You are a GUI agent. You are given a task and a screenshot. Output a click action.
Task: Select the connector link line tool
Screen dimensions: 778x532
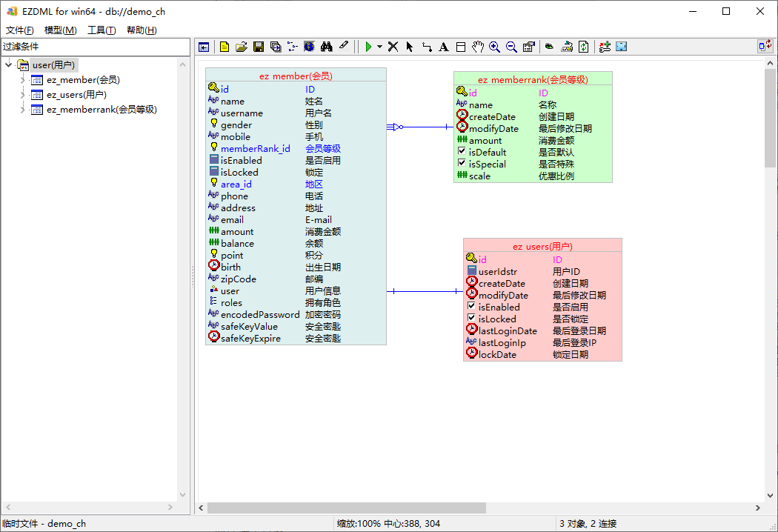pos(427,47)
